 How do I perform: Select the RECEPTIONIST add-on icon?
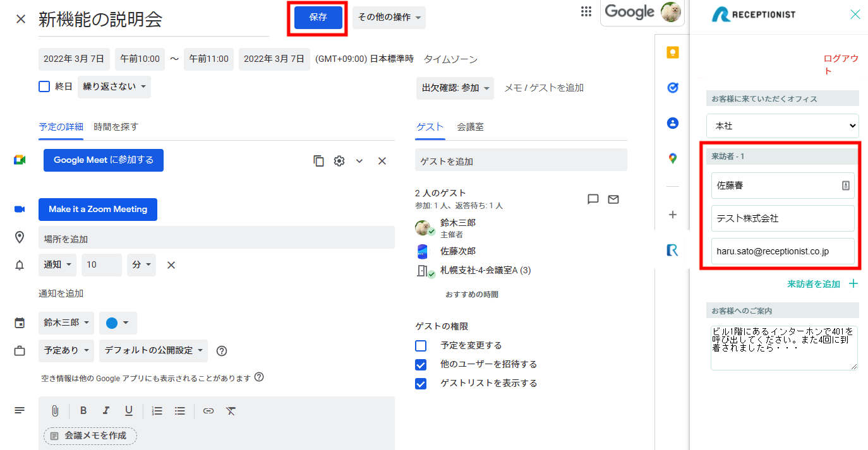click(673, 251)
